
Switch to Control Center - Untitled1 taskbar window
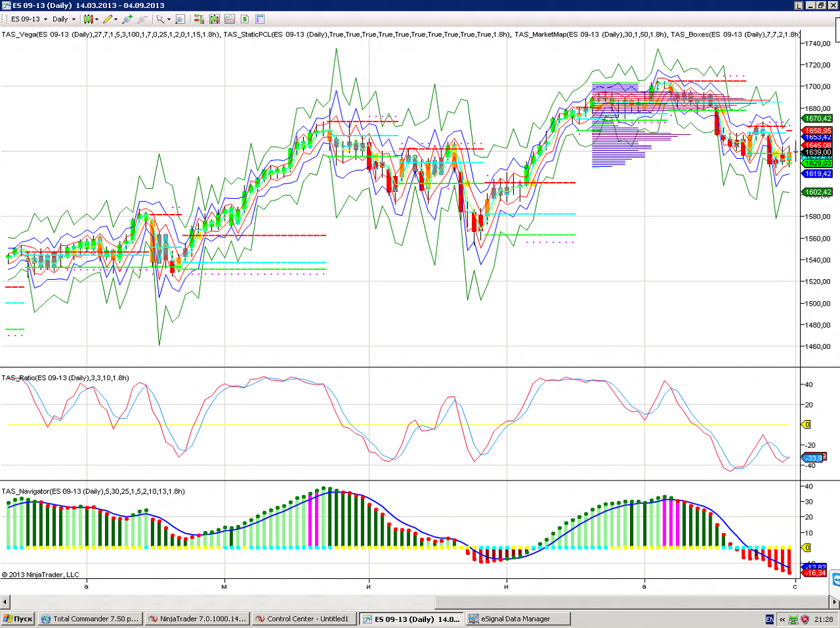pyautogui.click(x=304, y=619)
